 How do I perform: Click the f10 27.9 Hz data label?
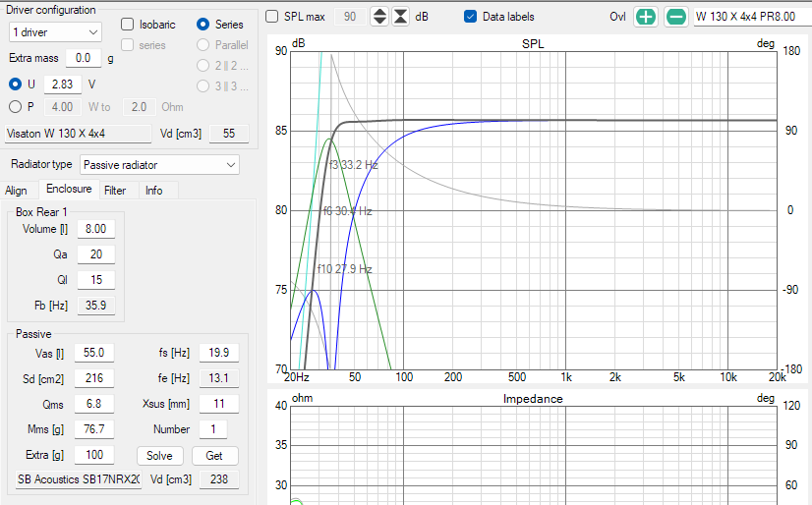(344, 269)
